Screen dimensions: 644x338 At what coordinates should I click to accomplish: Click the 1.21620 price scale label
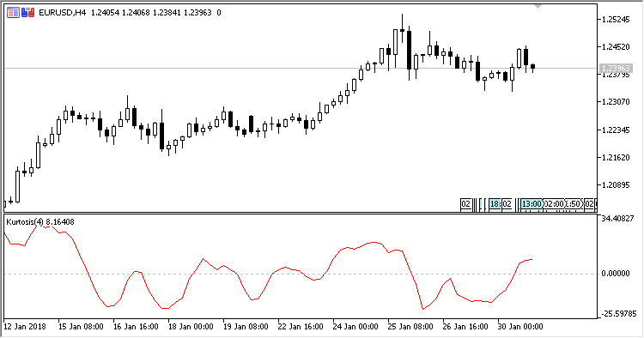pos(616,158)
